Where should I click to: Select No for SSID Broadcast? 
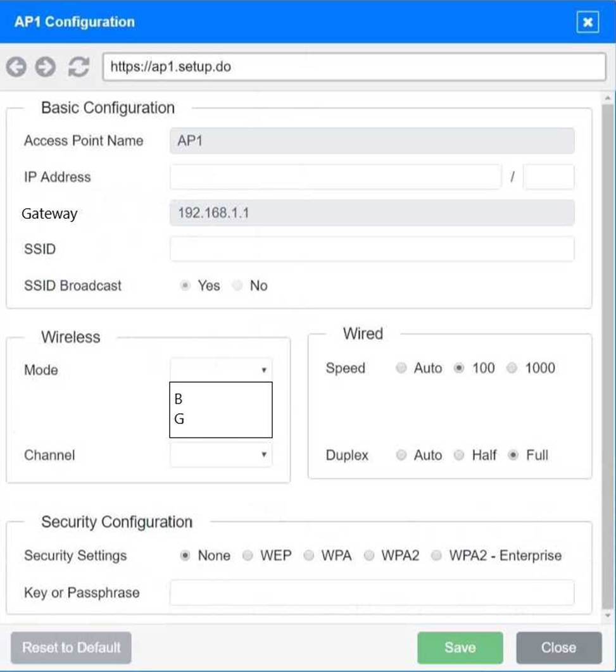pyautogui.click(x=238, y=286)
